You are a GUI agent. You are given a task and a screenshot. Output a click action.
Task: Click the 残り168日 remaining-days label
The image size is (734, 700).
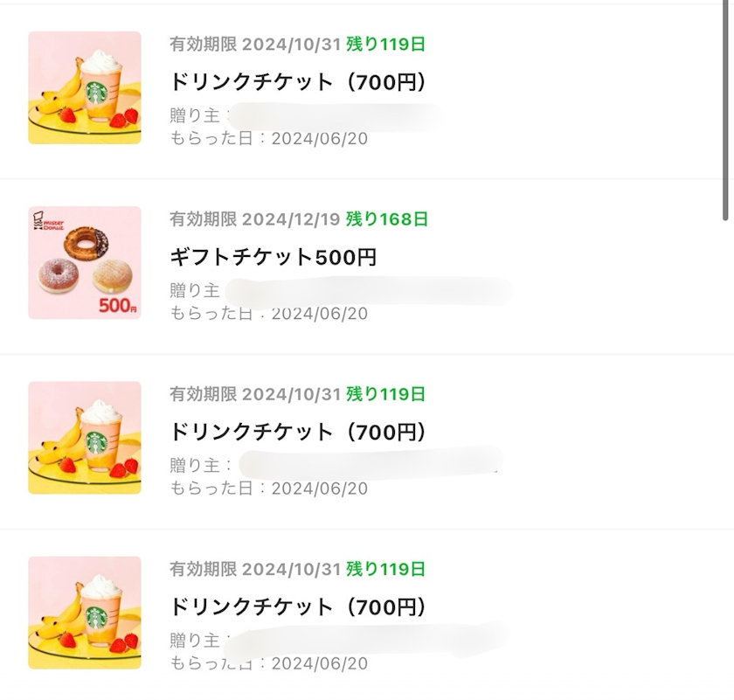click(386, 218)
